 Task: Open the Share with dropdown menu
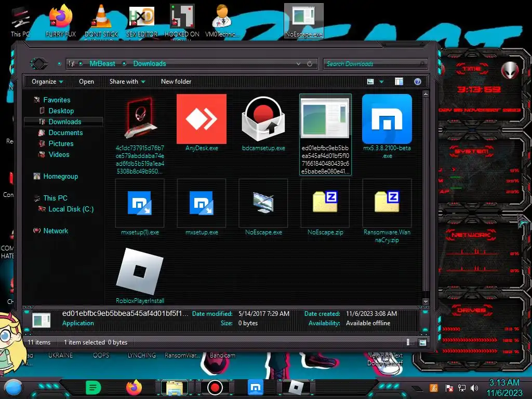127,82
